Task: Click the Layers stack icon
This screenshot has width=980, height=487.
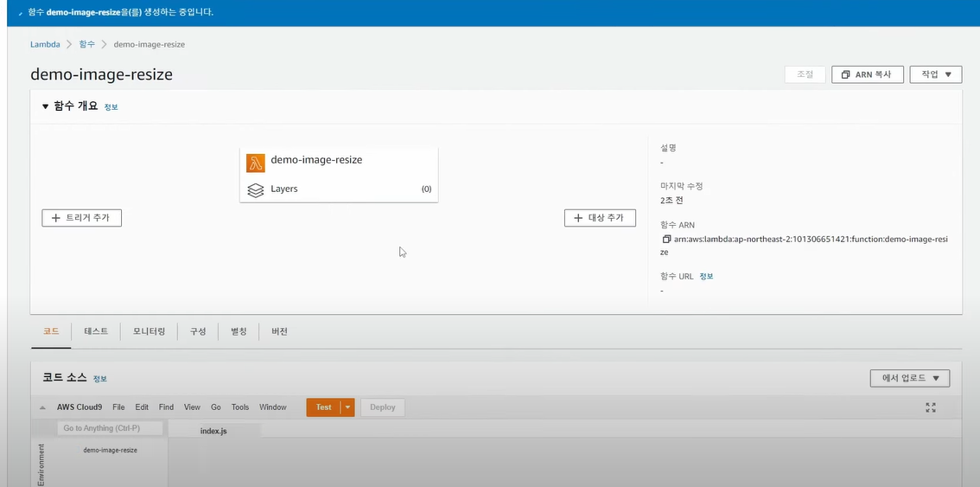Action: pyautogui.click(x=256, y=190)
